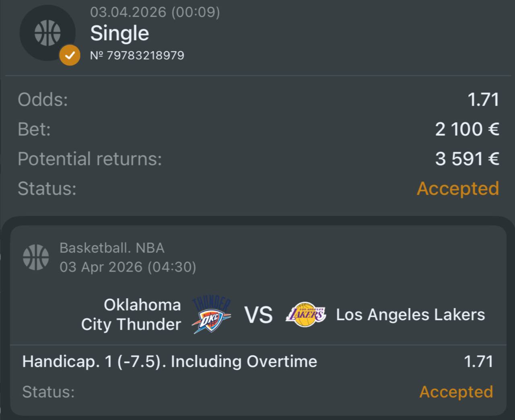Click the 1.71 odds value at top
Image resolution: width=515 pixels, height=420 pixels.
[x=483, y=99]
